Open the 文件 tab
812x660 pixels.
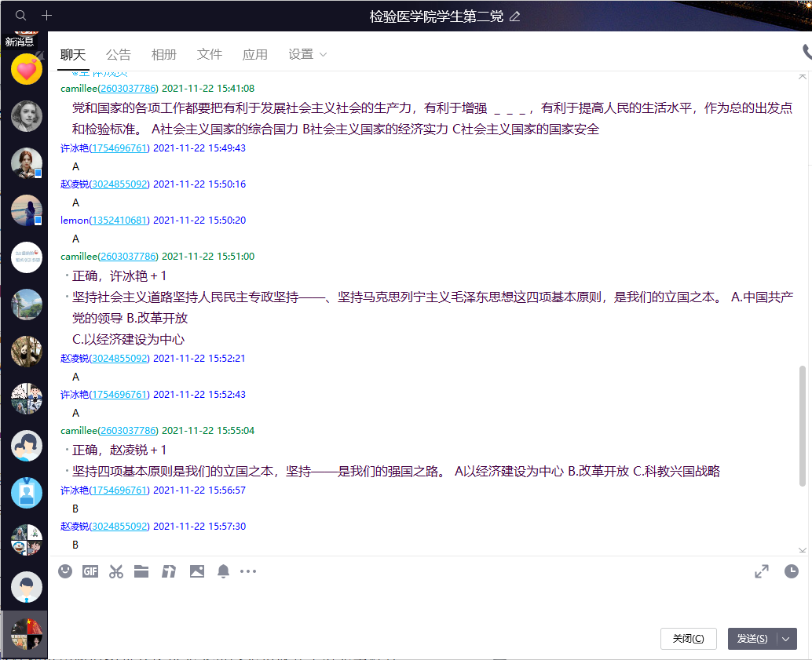[210, 54]
